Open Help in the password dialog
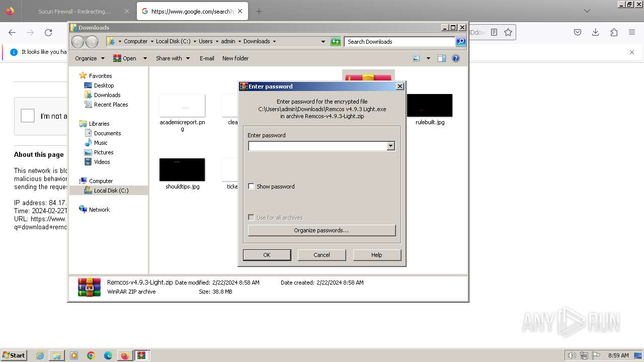The image size is (644, 362). [x=377, y=255]
